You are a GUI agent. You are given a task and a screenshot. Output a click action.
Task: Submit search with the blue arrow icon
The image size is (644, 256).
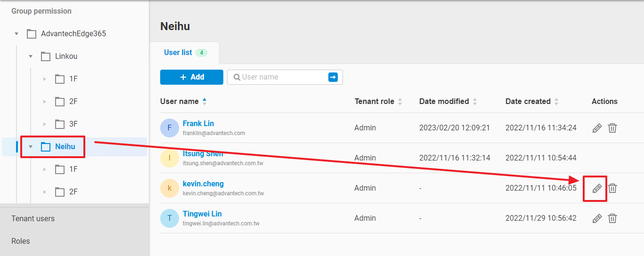click(x=333, y=77)
